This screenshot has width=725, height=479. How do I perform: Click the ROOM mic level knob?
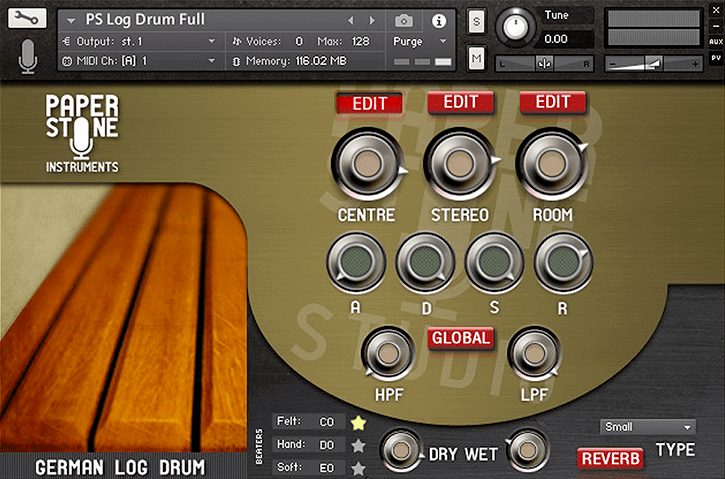pyautogui.click(x=551, y=164)
